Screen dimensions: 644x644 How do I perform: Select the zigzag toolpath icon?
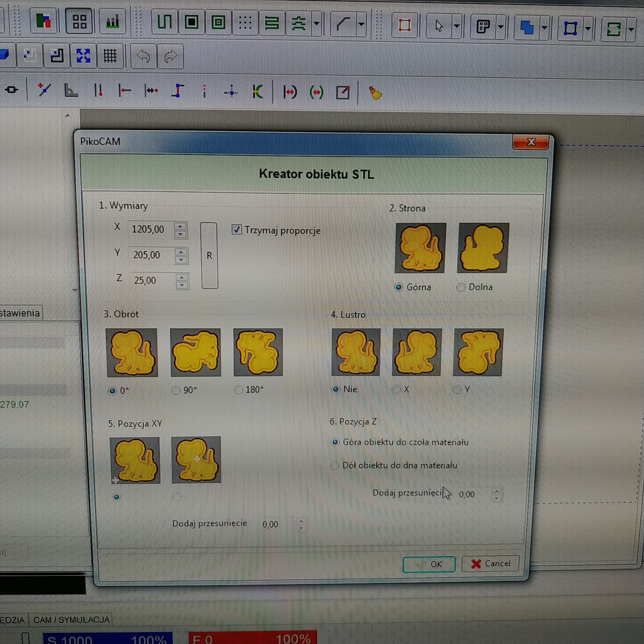(x=164, y=21)
